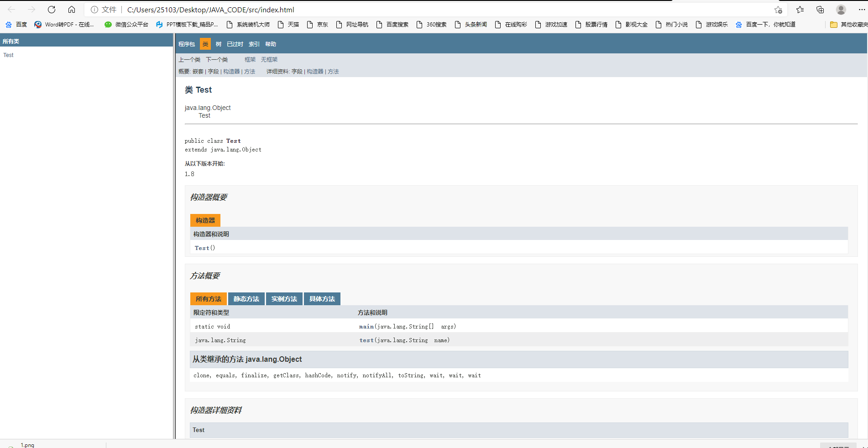
Task: Open 索引 in top navigation bar
Action: tap(254, 44)
